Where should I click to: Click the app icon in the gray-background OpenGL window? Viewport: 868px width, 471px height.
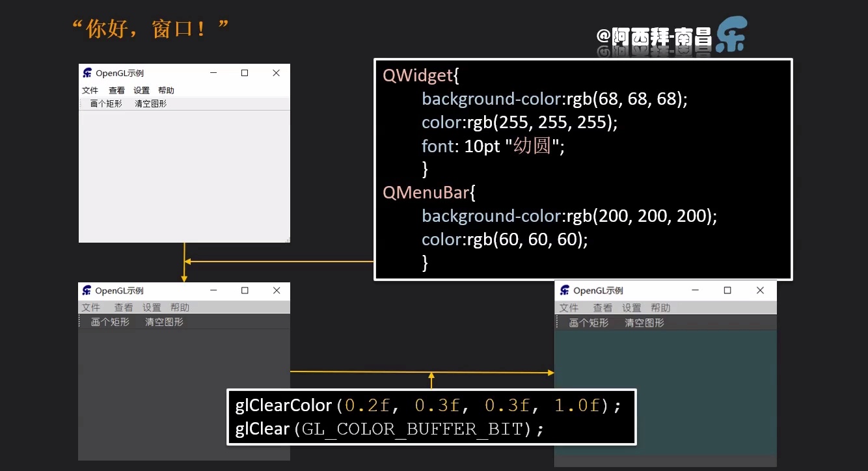[x=87, y=290]
